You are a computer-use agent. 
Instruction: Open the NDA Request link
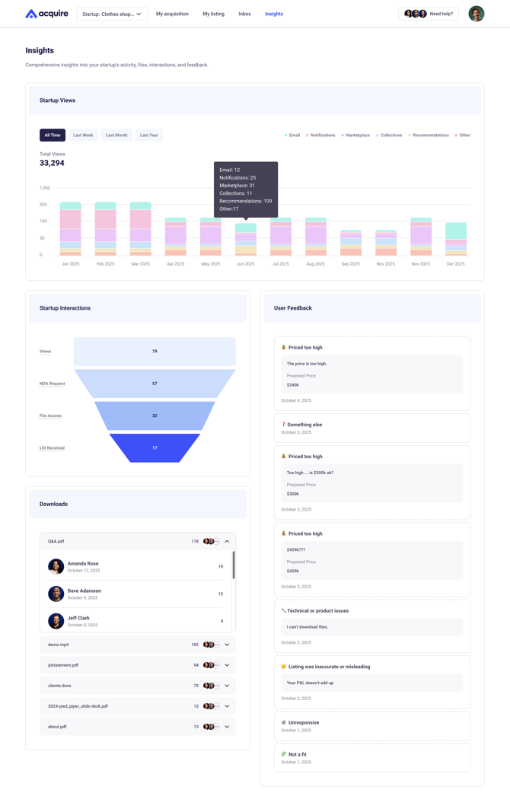(x=53, y=384)
